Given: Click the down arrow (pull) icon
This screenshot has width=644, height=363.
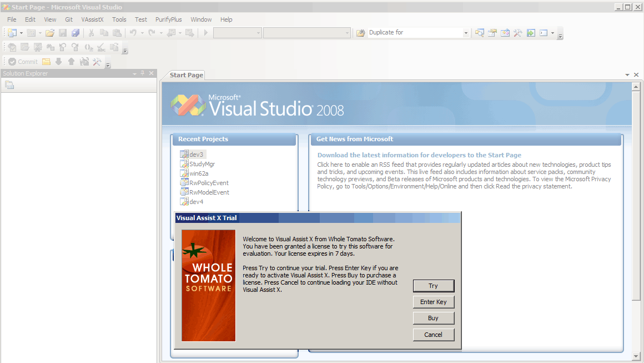Looking at the screenshot, I should [59, 62].
